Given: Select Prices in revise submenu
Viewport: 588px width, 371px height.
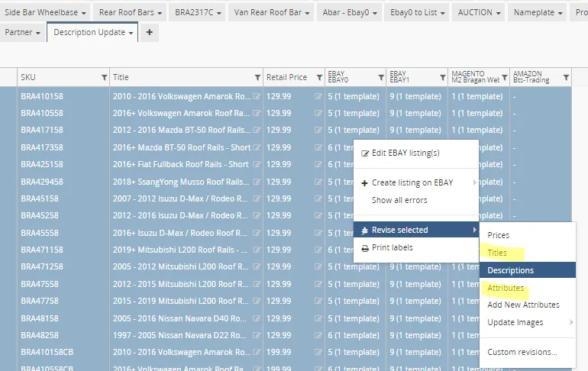Looking at the screenshot, I should [528, 235].
